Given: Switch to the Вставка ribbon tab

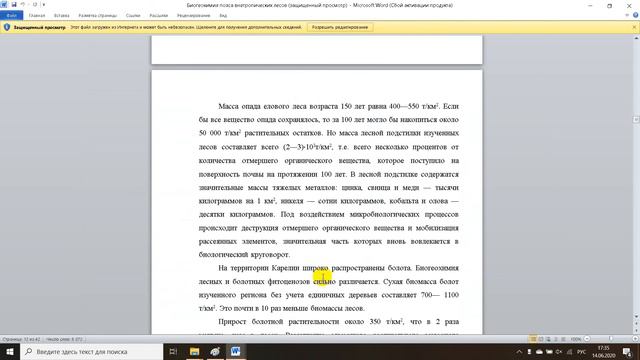Looking at the screenshot, I should [x=62, y=16].
